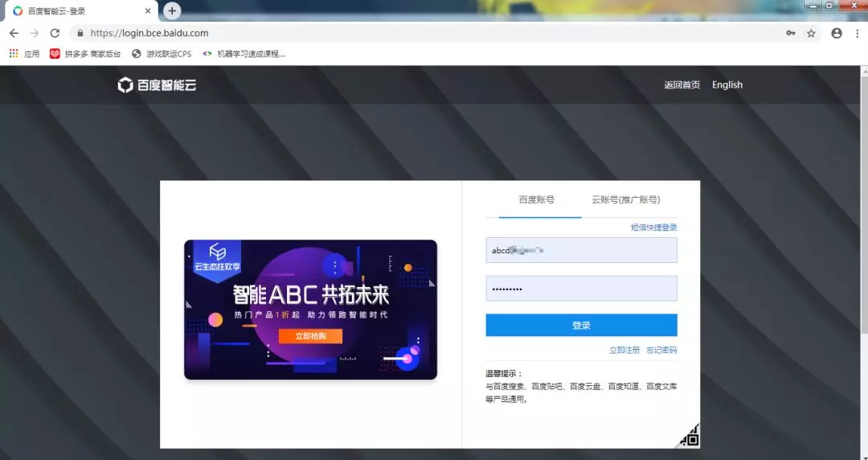Click 忘记密码 link
The width and height of the screenshot is (868, 460).
tap(661, 351)
